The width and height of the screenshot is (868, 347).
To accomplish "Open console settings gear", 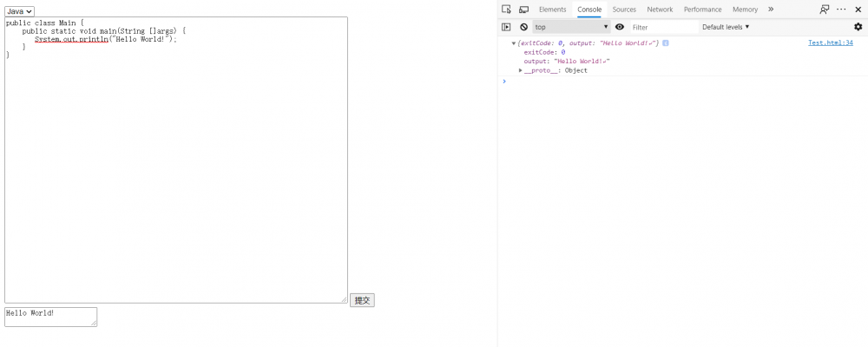I will coord(858,27).
